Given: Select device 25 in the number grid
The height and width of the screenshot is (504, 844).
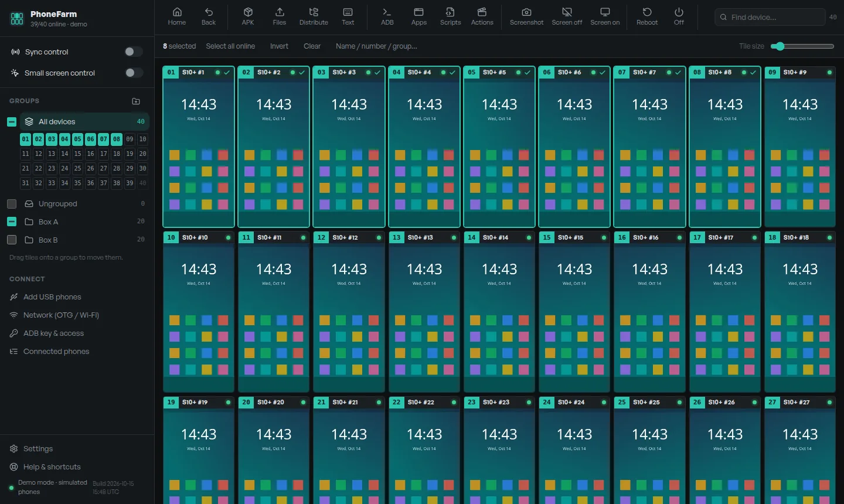Looking at the screenshot, I should click(77, 168).
